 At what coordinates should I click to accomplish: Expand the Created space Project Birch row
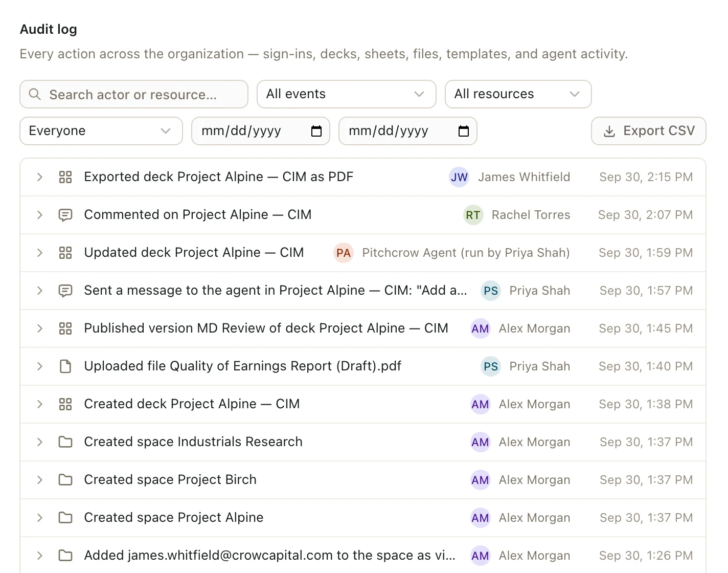click(x=40, y=480)
